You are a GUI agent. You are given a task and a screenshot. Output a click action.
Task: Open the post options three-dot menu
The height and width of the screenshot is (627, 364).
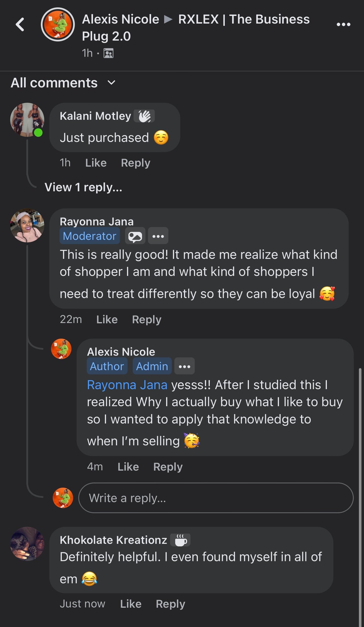click(x=343, y=24)
